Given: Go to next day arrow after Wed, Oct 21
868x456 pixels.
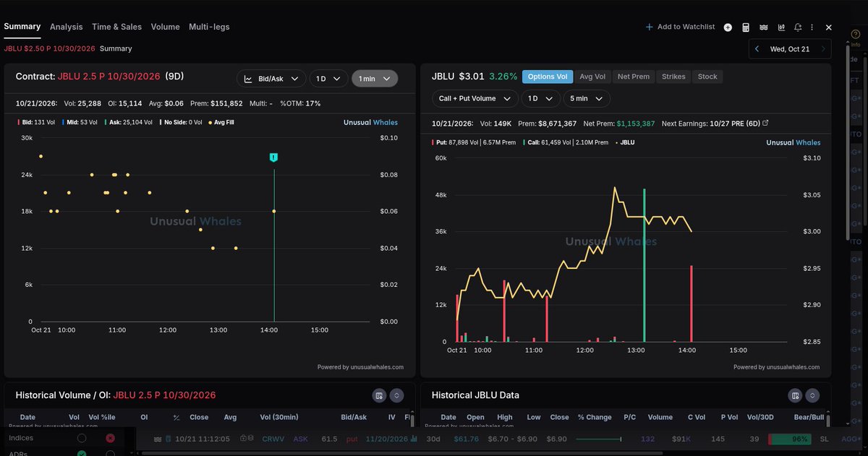Looking at the screenshot, I should click(823, 49).
